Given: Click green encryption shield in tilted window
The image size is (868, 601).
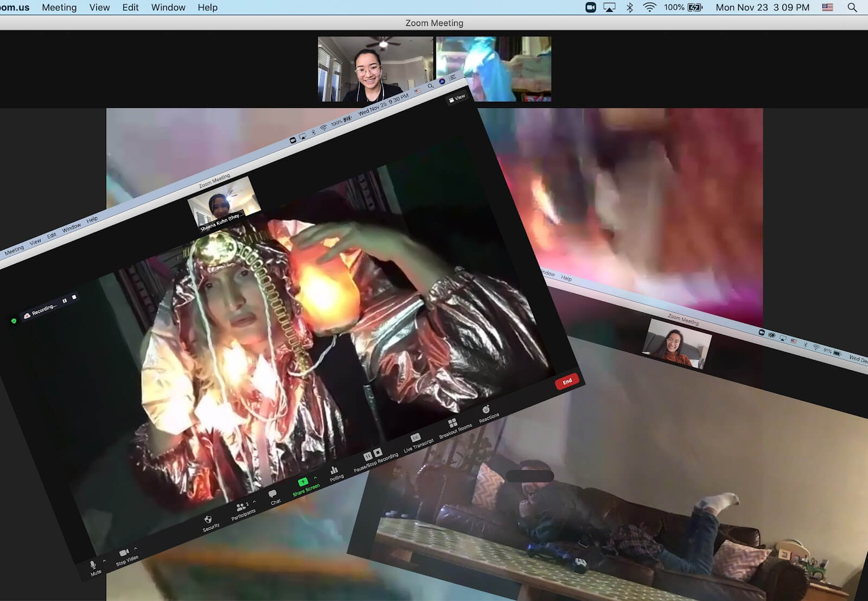Looking at the screenshot, I should pyautogui.click(x=14, y=321).
